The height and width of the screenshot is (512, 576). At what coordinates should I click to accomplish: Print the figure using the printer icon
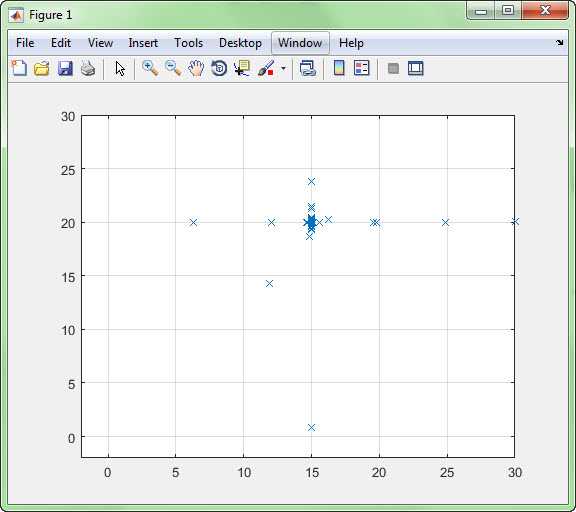(88, 68)
